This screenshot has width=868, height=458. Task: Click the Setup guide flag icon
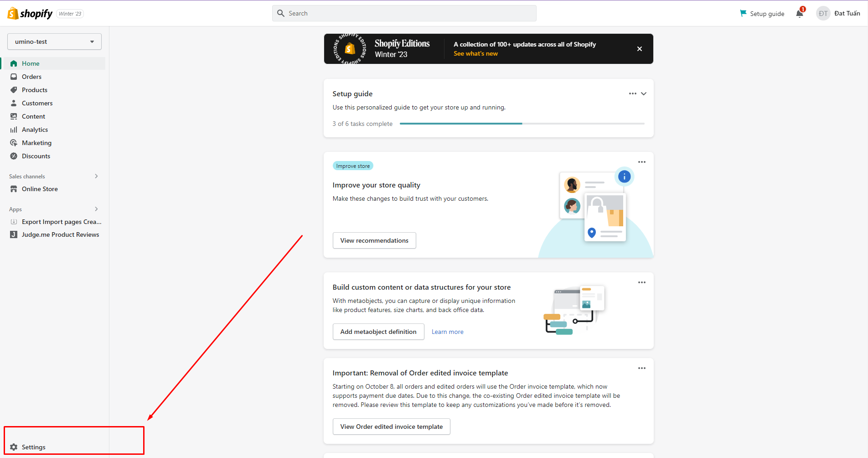(743, 13)
